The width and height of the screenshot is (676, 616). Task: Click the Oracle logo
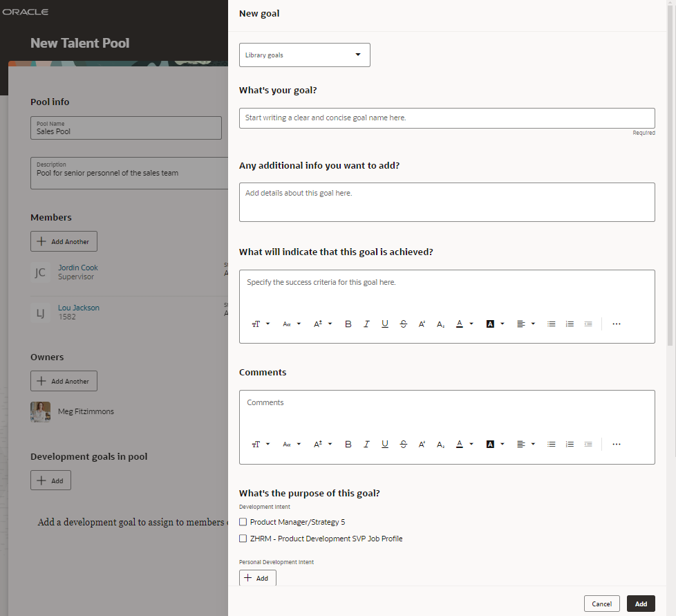(x=26, y=12)
